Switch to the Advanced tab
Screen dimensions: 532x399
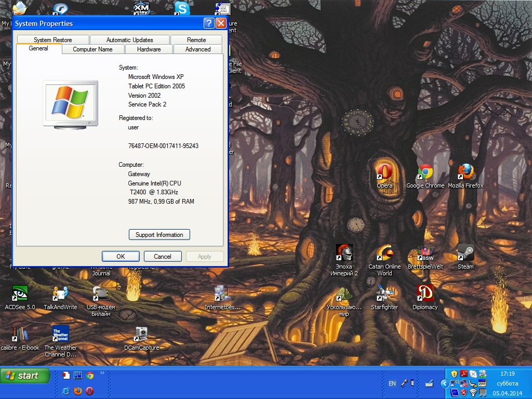198,49
